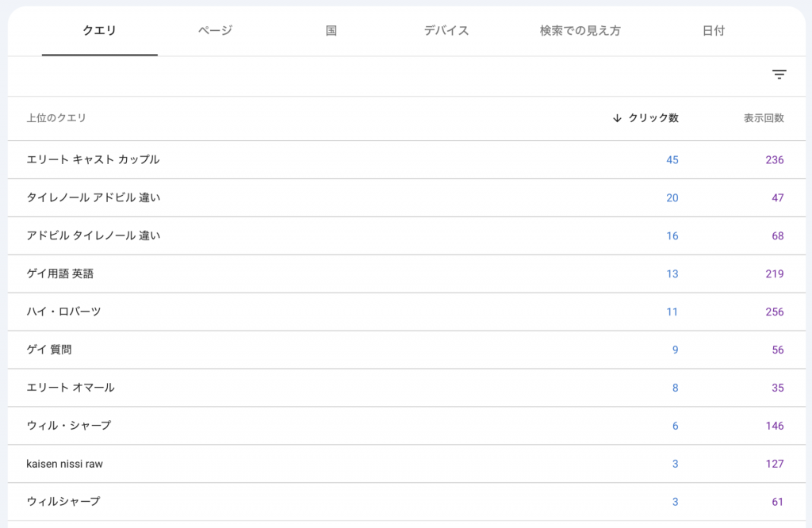This screenshot has height=528, width=812.
Task: Click the 上位のクエリ column header
Action: click(x=56, y=118)
